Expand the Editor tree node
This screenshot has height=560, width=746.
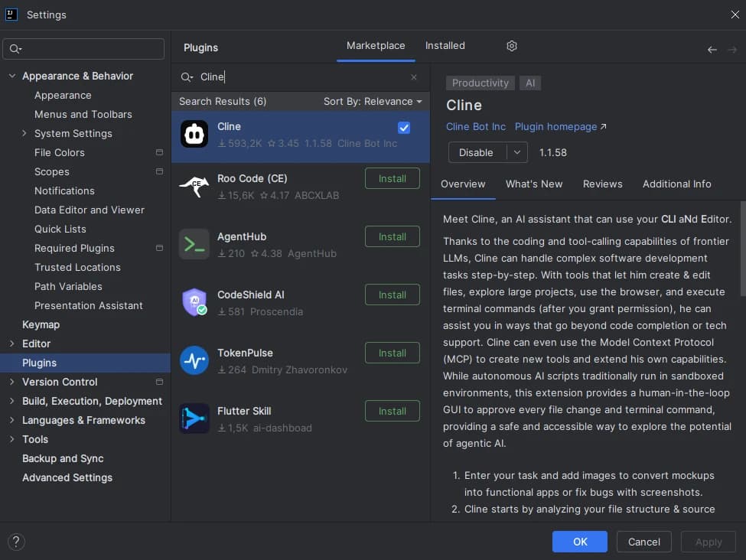(12, 343)
